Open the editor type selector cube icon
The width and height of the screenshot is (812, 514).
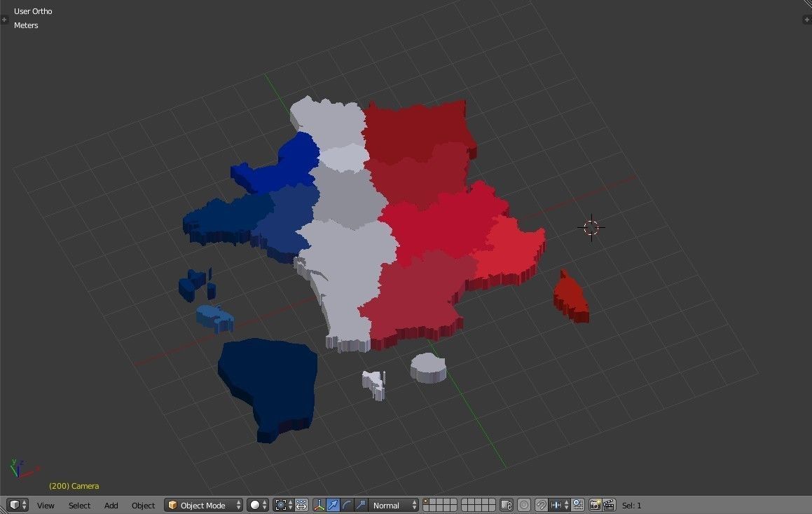click(x=18, y=505)
